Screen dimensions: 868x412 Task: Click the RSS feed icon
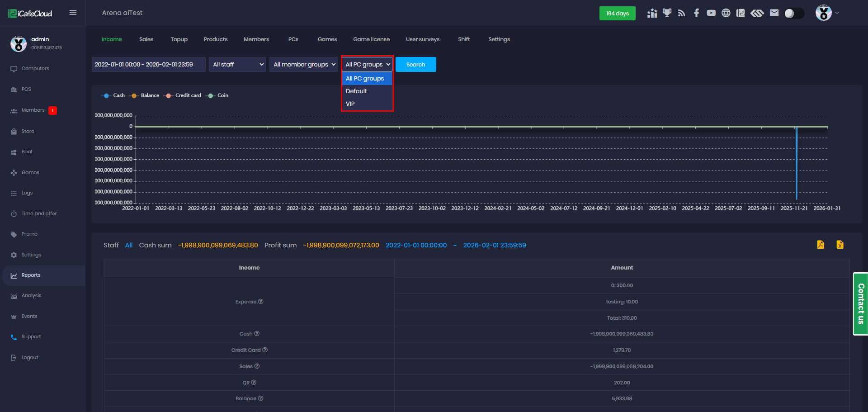[x=682, y=13]
